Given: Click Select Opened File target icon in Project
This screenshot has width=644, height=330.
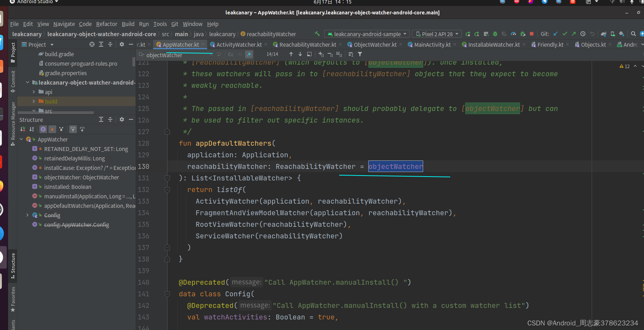Looking at the screenshot, I should tap(92, 44).
